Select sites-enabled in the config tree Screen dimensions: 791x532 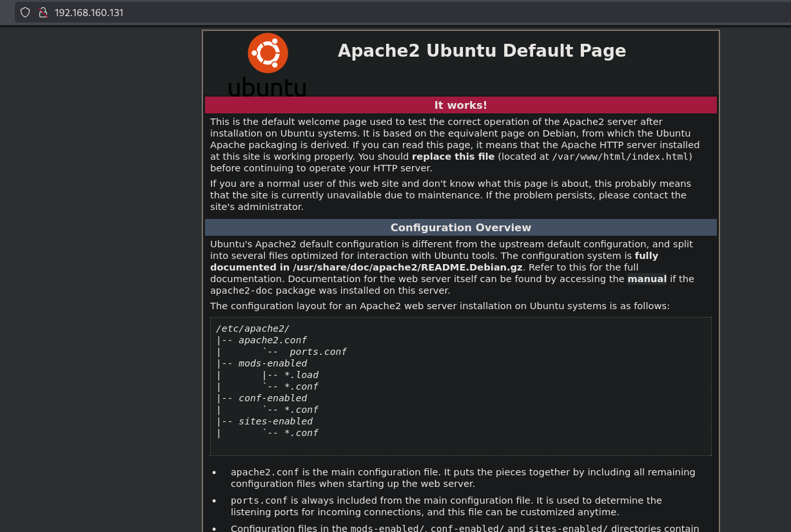(275, 421)
